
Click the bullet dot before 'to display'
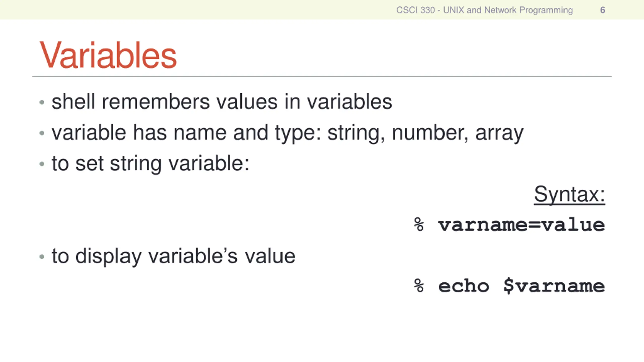42,257
